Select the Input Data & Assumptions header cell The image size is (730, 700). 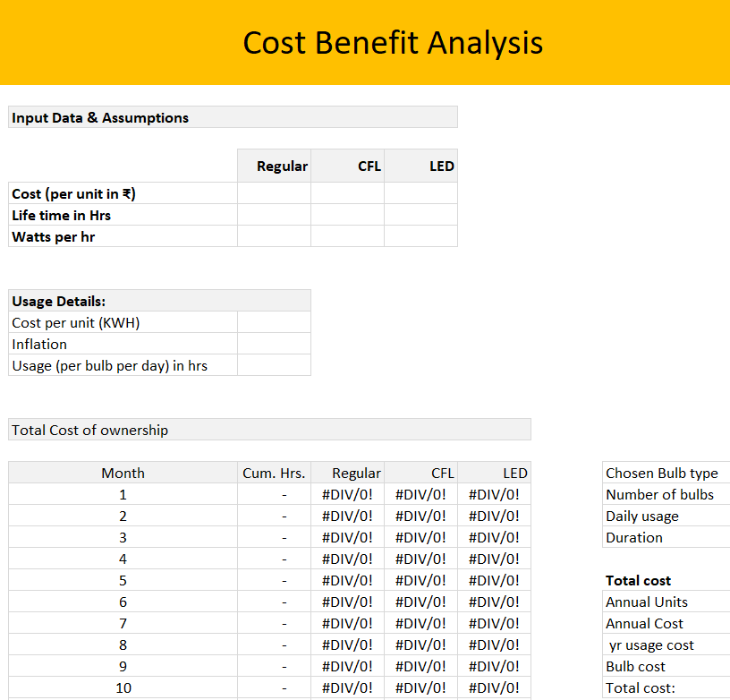(233, 117)
